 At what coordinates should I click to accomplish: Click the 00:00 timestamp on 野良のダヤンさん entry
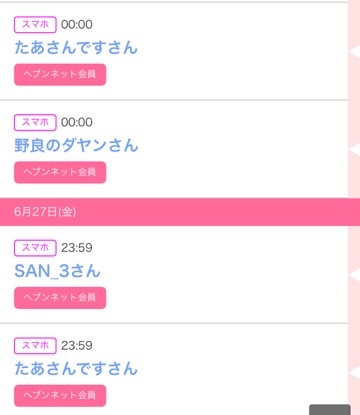click(x=77, y=122)
